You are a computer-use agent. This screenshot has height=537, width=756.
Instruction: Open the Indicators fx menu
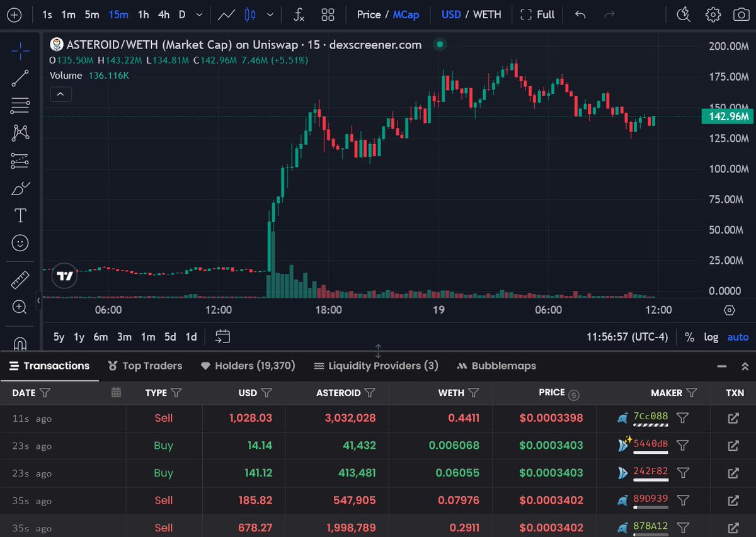pos(299,14)
